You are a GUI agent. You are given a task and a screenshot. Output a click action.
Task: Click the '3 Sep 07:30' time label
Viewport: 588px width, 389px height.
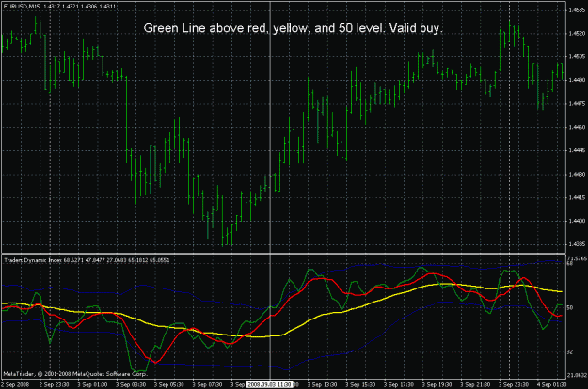click(x=207, y=385)
